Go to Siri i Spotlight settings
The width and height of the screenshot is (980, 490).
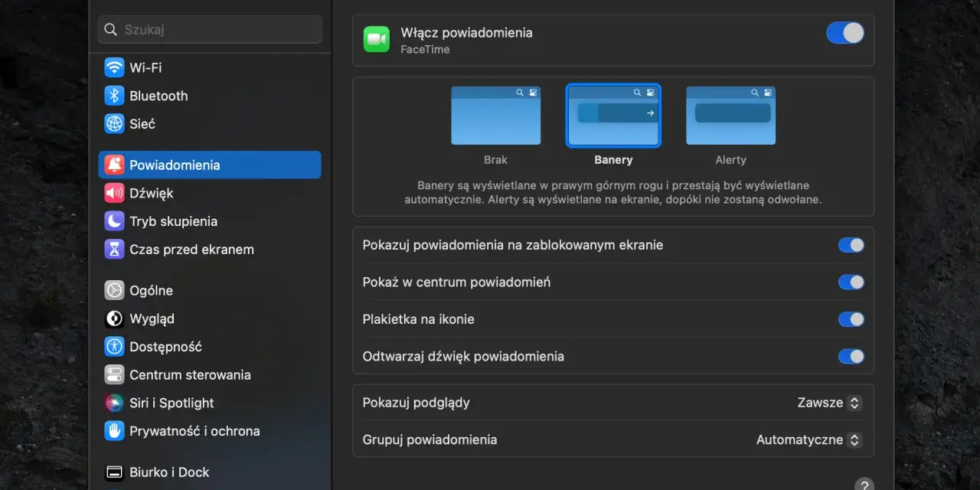pos(210,403)
